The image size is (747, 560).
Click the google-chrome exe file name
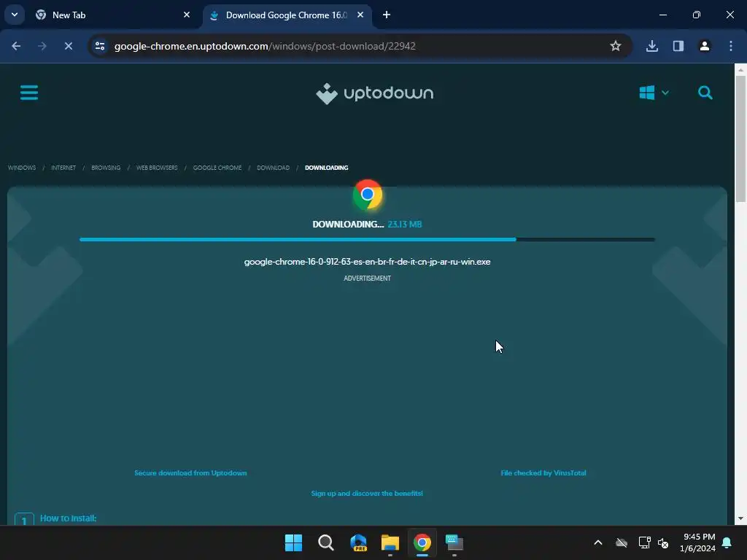point(368,262)
